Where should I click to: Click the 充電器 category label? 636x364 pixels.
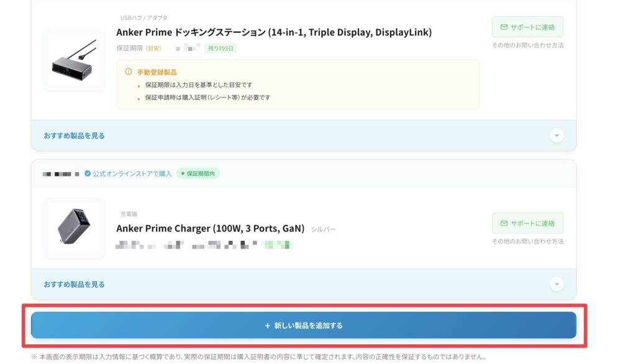(x=129, y=214)
